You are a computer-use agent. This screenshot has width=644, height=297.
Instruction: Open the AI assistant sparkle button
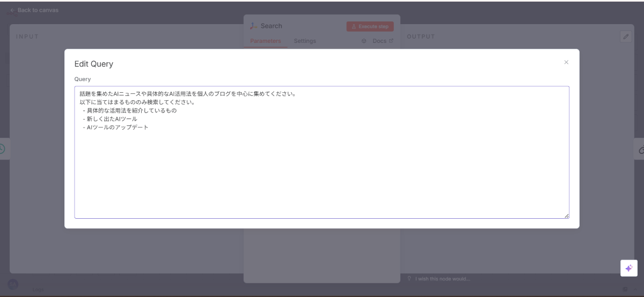tap(628, 268)
